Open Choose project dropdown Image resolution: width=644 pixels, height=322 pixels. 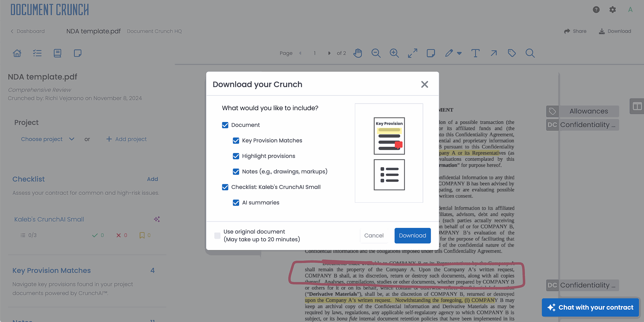[x=47, y=139]
